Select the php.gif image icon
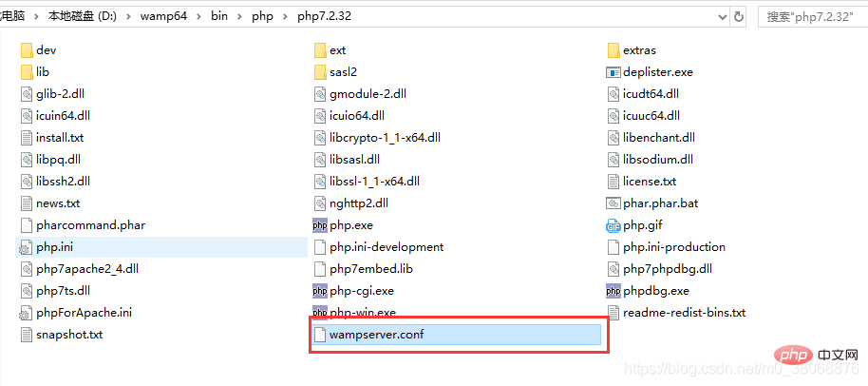The height and width of the screenshot is (386, 868). tap(613, 225)
